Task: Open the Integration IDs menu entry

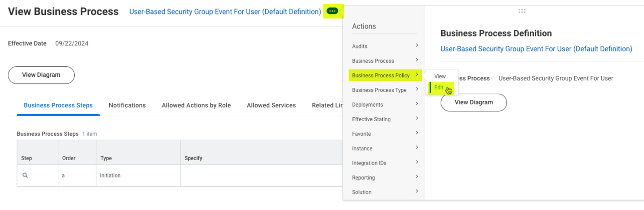Action: (369, 163)
